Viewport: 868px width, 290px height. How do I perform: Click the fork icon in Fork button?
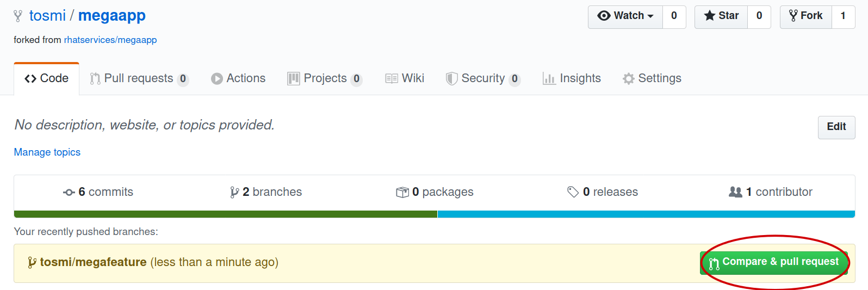click(x=793, y=16)
